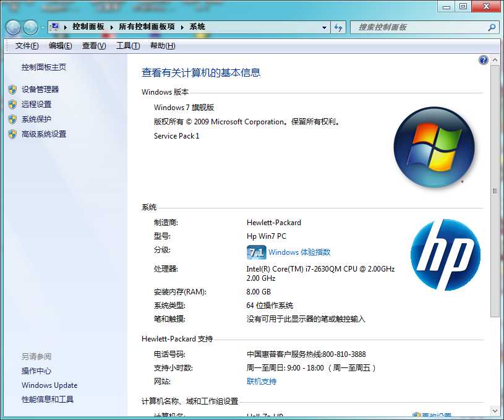Open 设备管理器 from the sidebar
Viewport: 504px width, 420px height.
(40, 90)
